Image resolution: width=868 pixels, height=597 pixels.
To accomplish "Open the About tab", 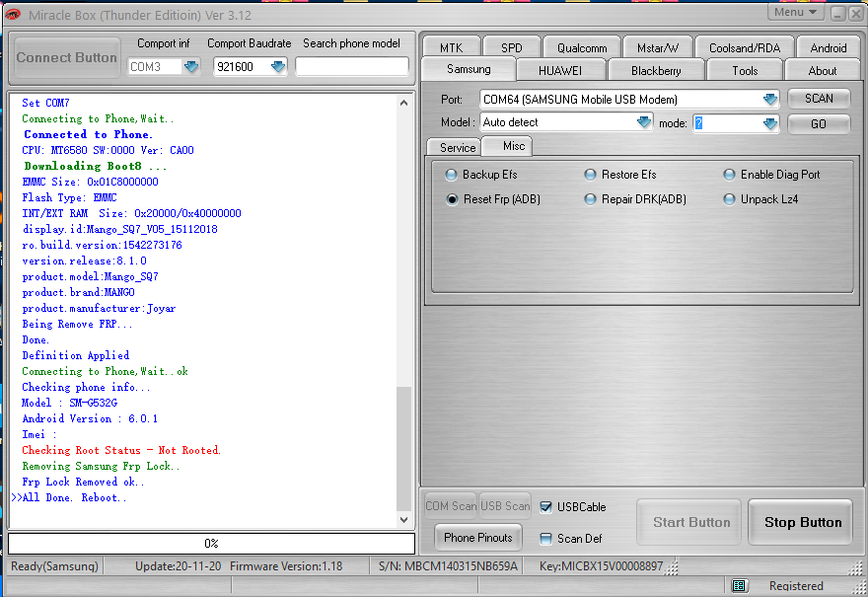I will 822,70.
